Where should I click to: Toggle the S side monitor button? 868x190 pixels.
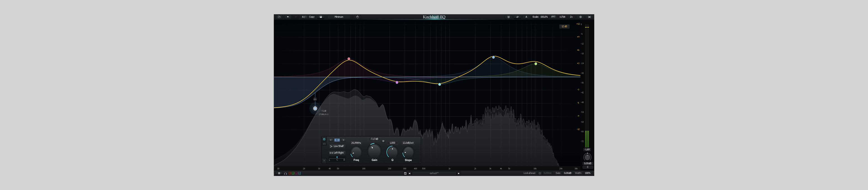[299, 173]
